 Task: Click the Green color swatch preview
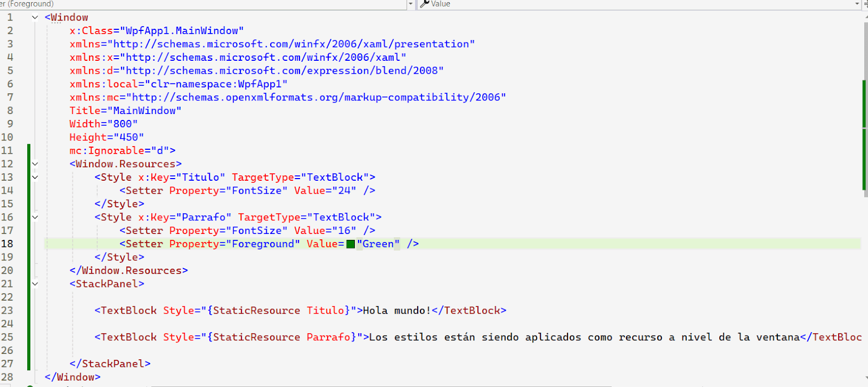pos(350,244)
